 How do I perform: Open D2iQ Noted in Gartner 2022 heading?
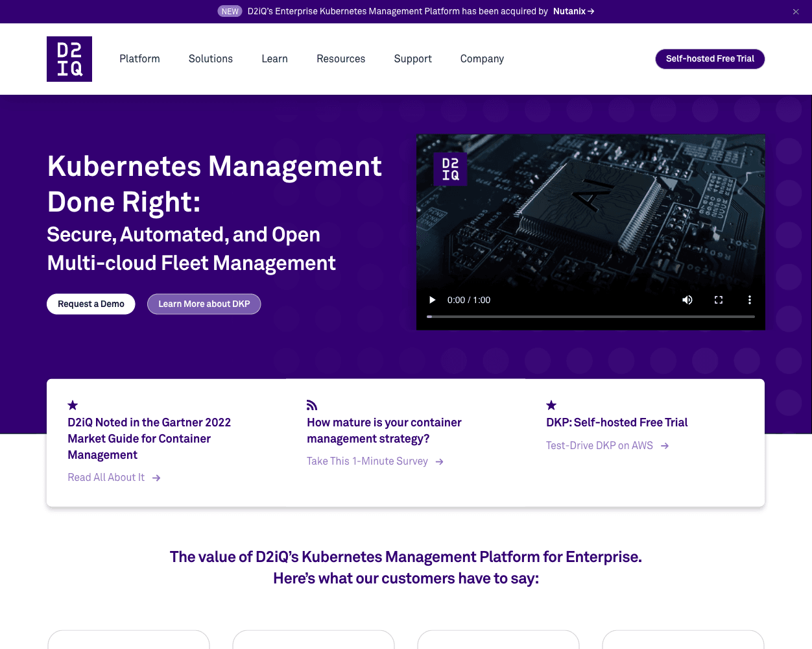point(149,439)
